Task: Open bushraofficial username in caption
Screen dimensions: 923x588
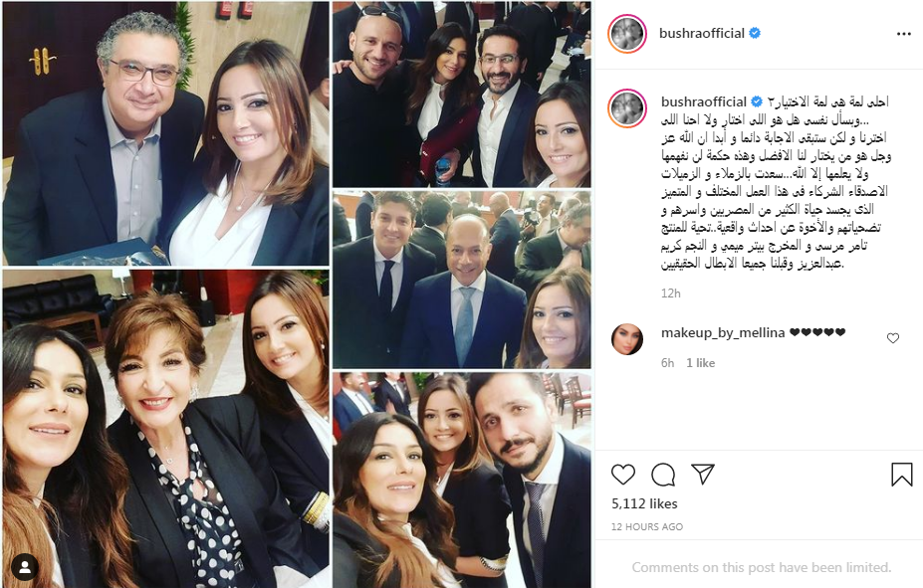Action: tap(703, 101)
